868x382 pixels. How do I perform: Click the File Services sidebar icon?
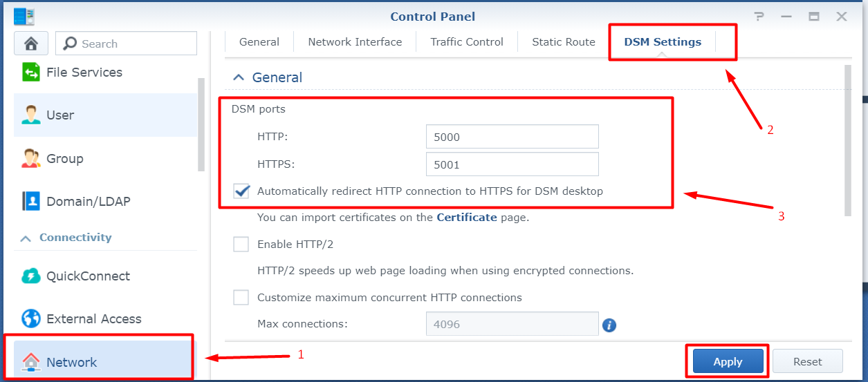pos(31,72)
